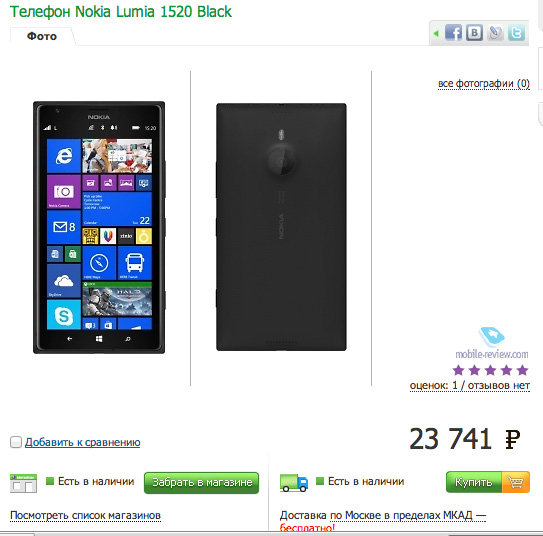Click the shopping cart icon on Купить

(516, 482)
